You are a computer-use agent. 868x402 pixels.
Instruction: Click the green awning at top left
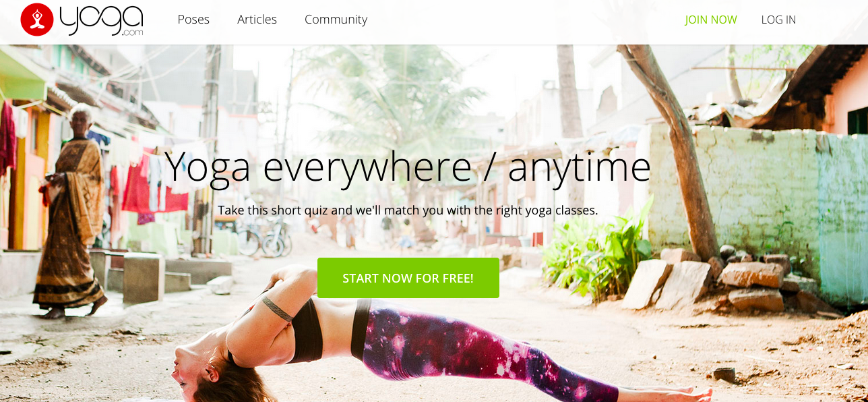tap(22, 73)
